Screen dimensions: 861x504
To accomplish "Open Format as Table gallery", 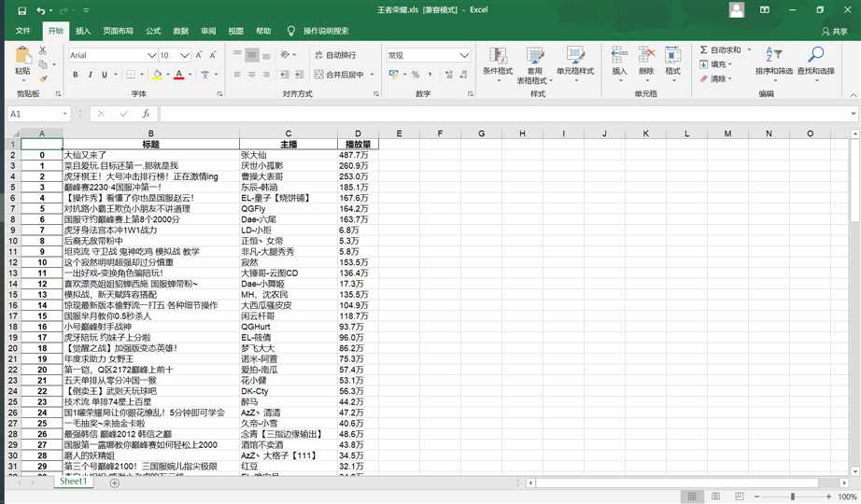I will pyautogui.click(x=535, y=65).
